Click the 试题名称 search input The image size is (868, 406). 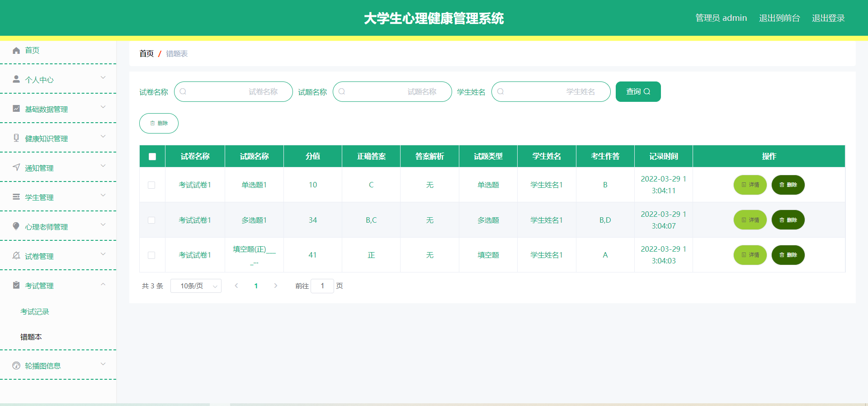392,91
